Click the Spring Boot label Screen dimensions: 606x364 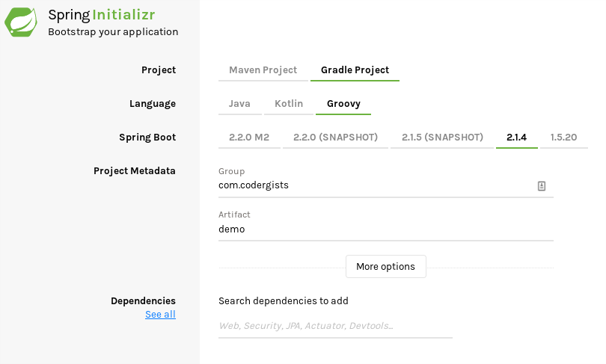coord(147,138)
